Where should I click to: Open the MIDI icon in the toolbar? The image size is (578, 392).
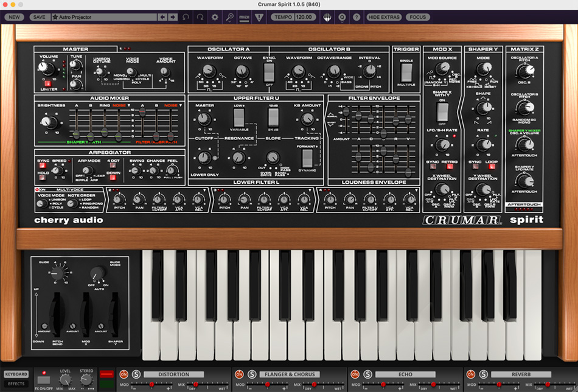(x=244, y=17)
